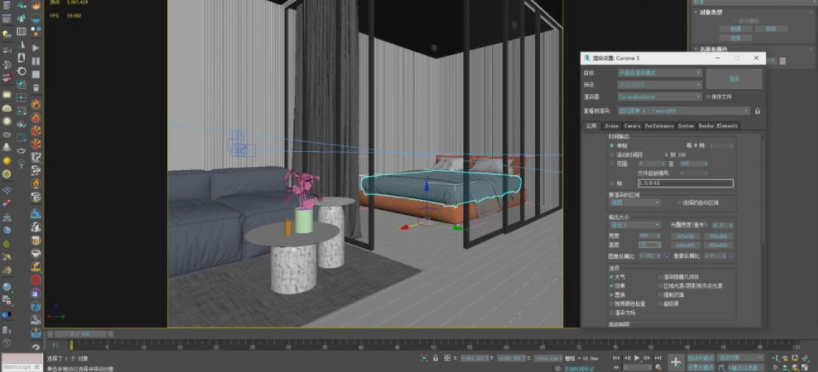Uncheck the 置换 displacement option
This screenshot has height=372, width=818.
pyautogui.click(x=611, y=295)
